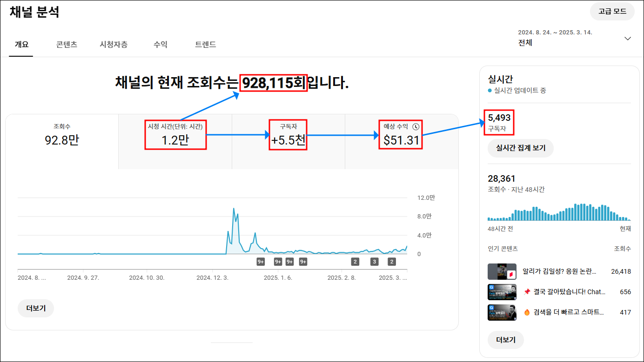Open the 알리가 김일성 video thumbnail

502,271
